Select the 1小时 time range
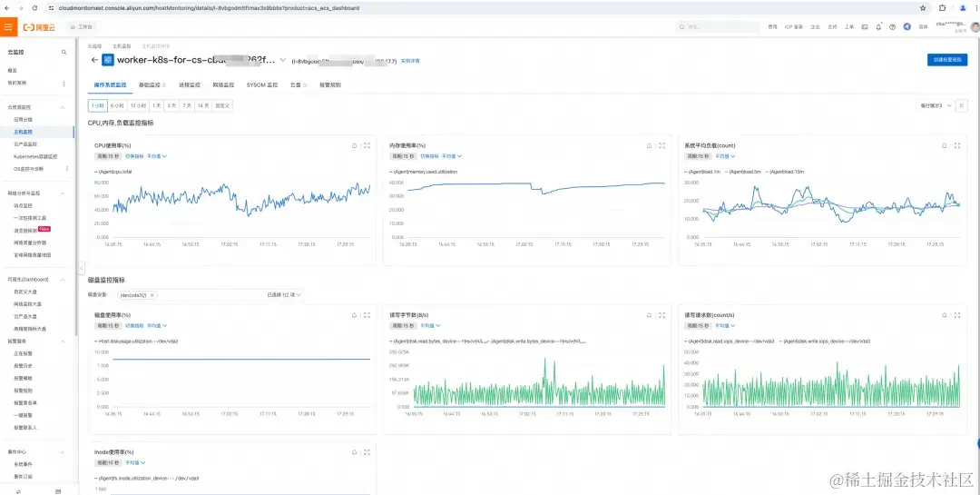This screenshot has height=495, width=980. [x=98, y=105]
